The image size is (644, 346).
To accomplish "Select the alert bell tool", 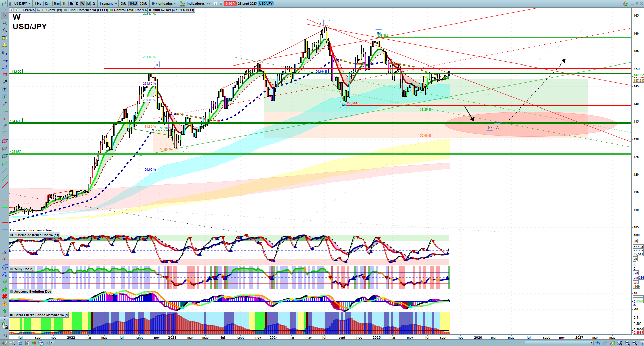I will coord(5,45).
